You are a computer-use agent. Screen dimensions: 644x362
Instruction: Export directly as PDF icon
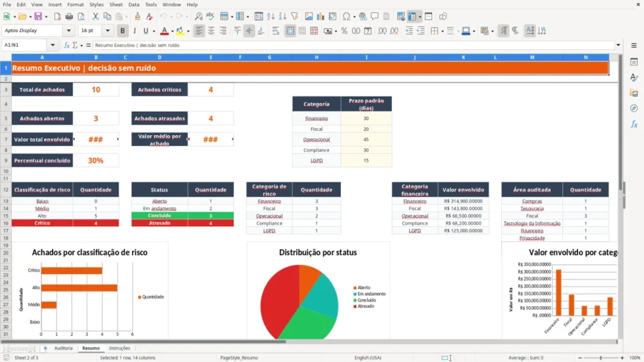[57, 16]
